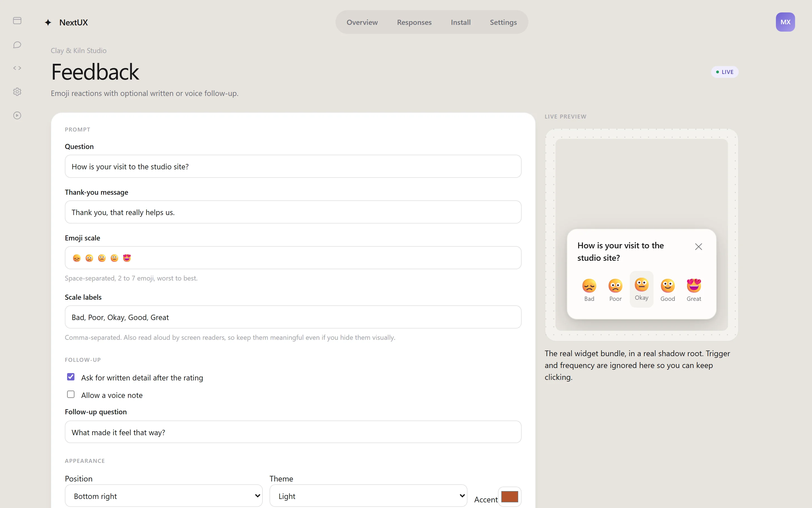Open the gear settings sidebar icon
Image resolution: width=812 pixels, height=508 pixels.
point(17,92)
